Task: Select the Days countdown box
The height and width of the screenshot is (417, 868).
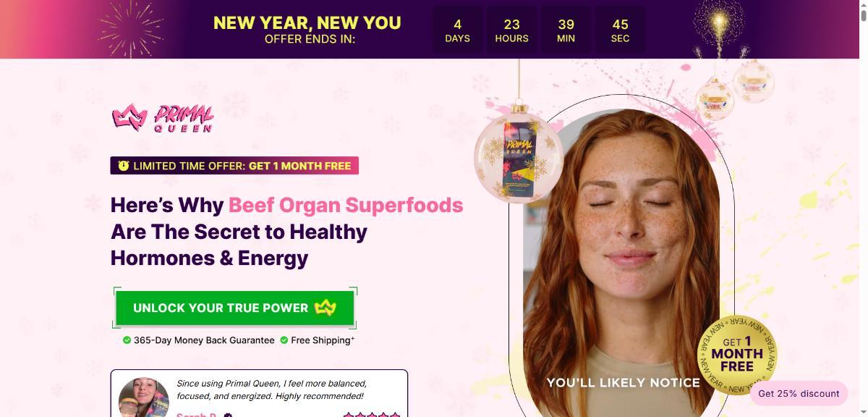Action: click(457, 30)
